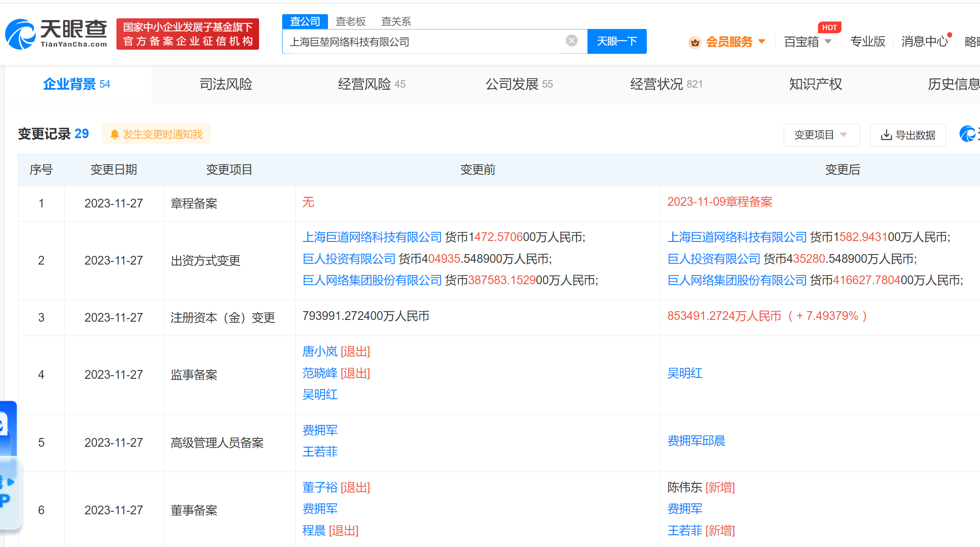Click the 吴明红 supervisor name link
The width and height of the screenshot is (980, 547).
tap(685, 373)
